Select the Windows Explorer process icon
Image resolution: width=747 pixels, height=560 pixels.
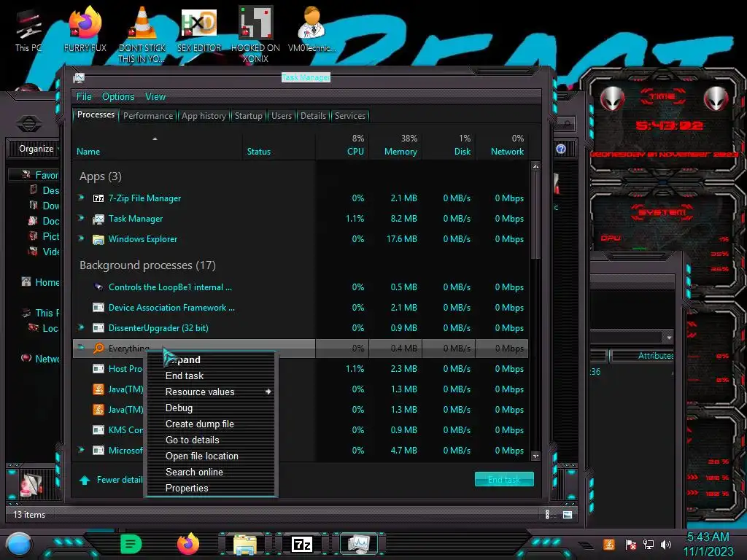(98, 239)
